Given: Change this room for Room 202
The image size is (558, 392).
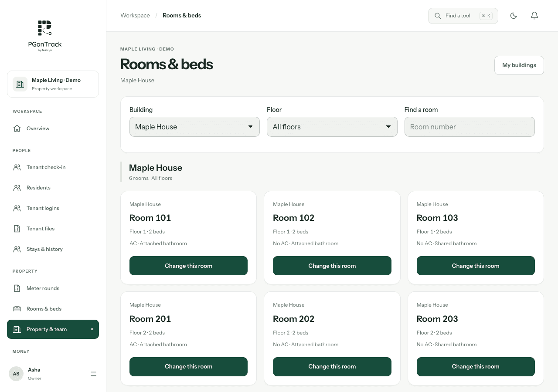Looking at the screenshot, I should coord(332,367).
